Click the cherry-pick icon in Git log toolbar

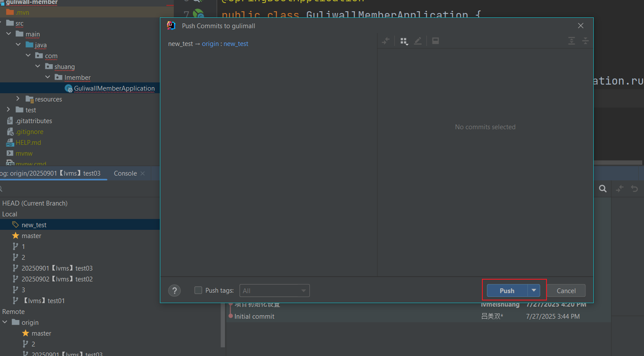tap(620, 189)
